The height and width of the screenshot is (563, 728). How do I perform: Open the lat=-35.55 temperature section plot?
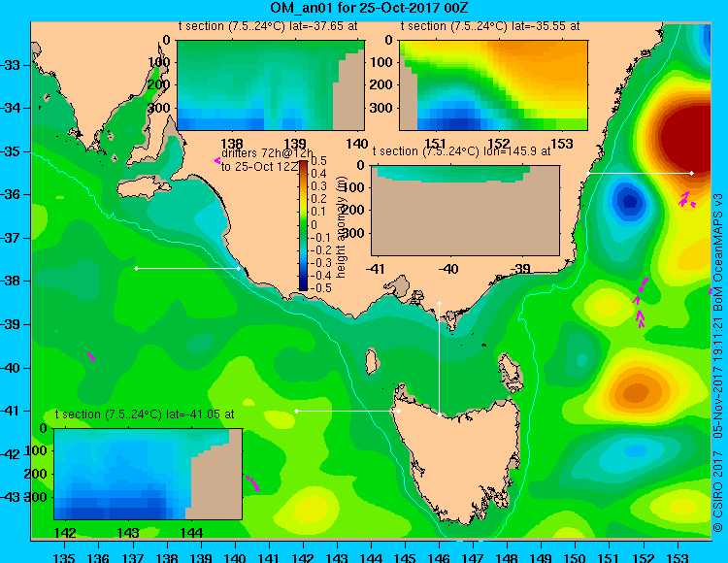(493, 85)
